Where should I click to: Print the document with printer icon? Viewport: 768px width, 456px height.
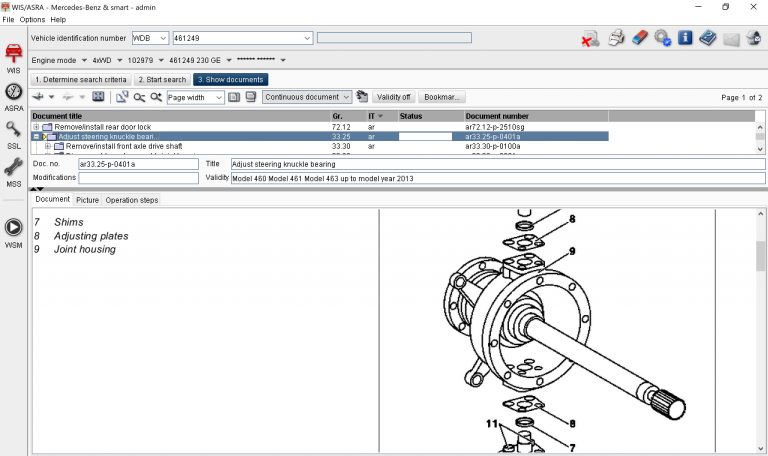pyautogui.click(x=616, y=38)
